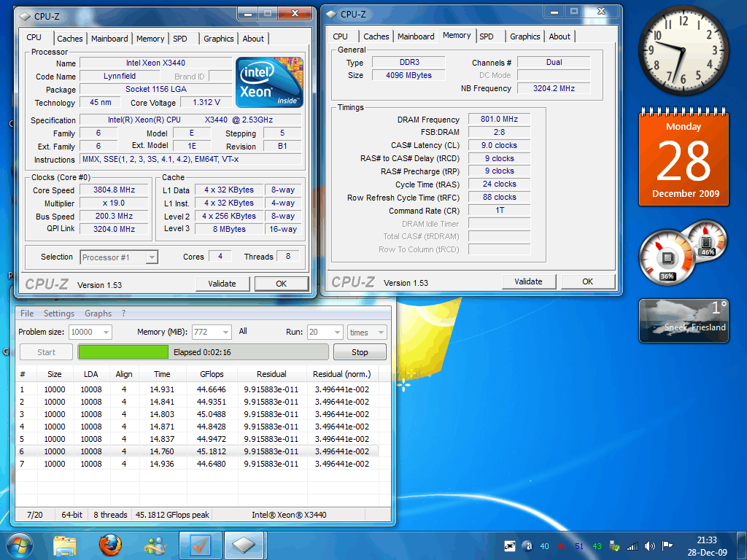Open the LinX Settings menu

[58, 314]
